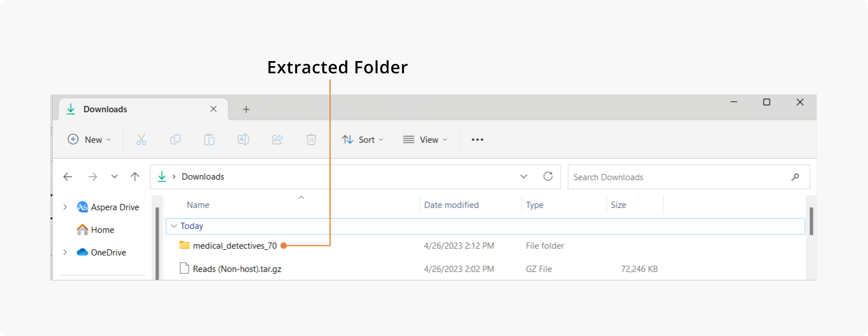Sort by Date modified column
The width and height of the screenshot is (868, 336).
tap(451, 205)
